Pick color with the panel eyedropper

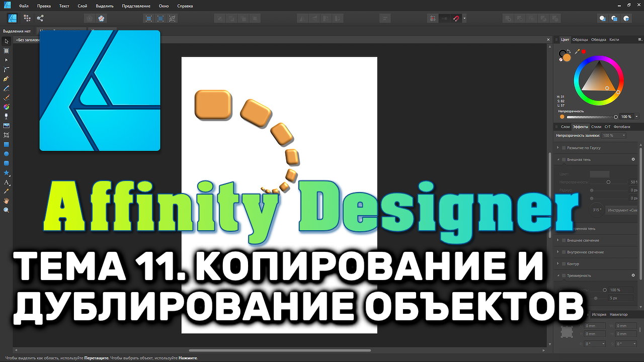(577, 51)
